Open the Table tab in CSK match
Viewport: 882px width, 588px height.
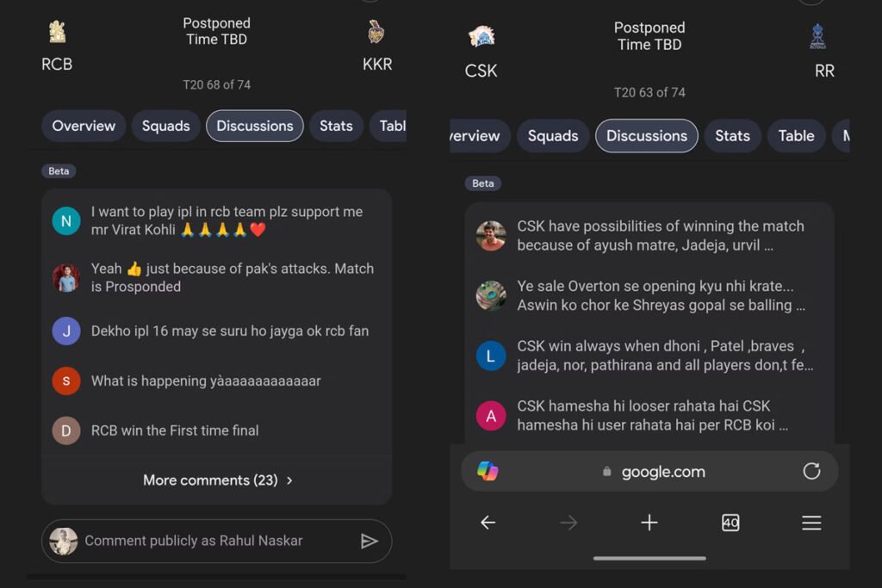pos(796,136)
